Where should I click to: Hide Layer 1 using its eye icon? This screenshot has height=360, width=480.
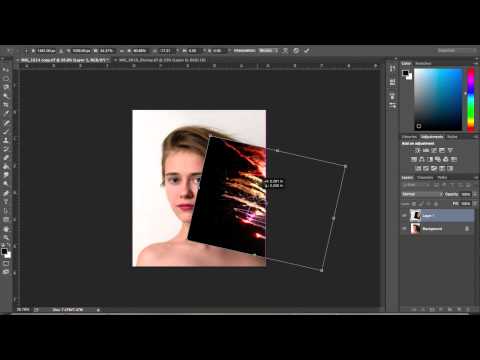click(x=404, y=216)
